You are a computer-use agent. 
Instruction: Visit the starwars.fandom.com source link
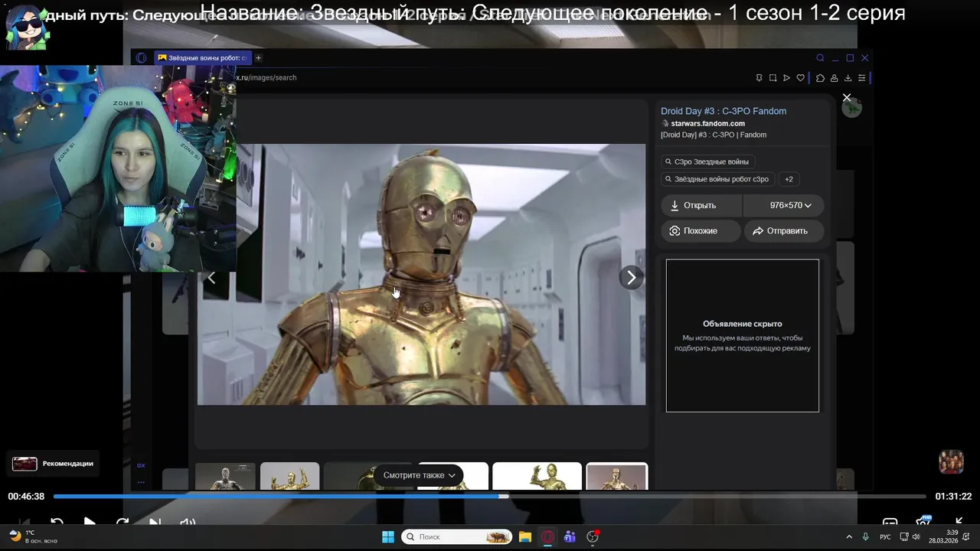click(707, 123)
